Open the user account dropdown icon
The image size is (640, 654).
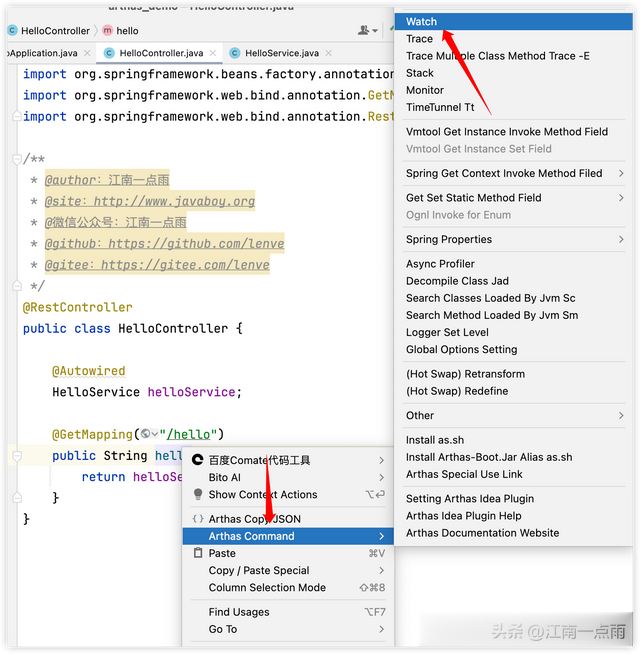click(368, 30)
